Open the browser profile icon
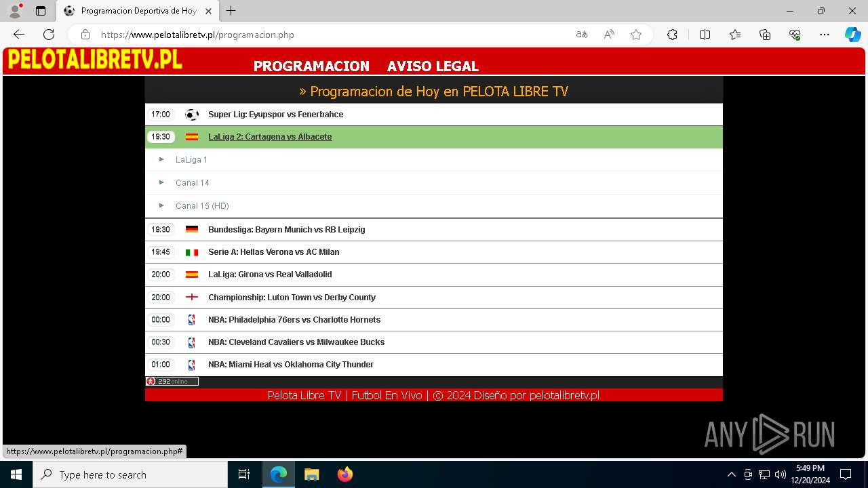Viewport: 868px width, 488px height. pos(15,11)
